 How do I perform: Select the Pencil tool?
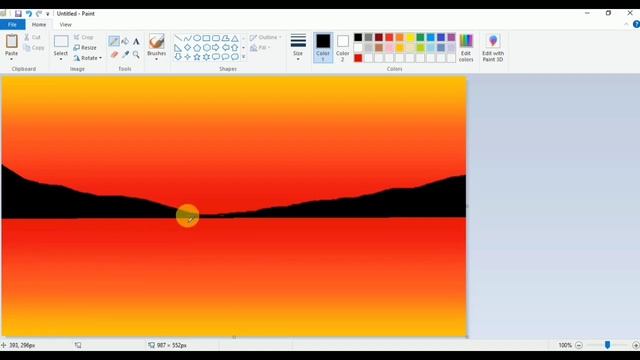pos(114,41)
